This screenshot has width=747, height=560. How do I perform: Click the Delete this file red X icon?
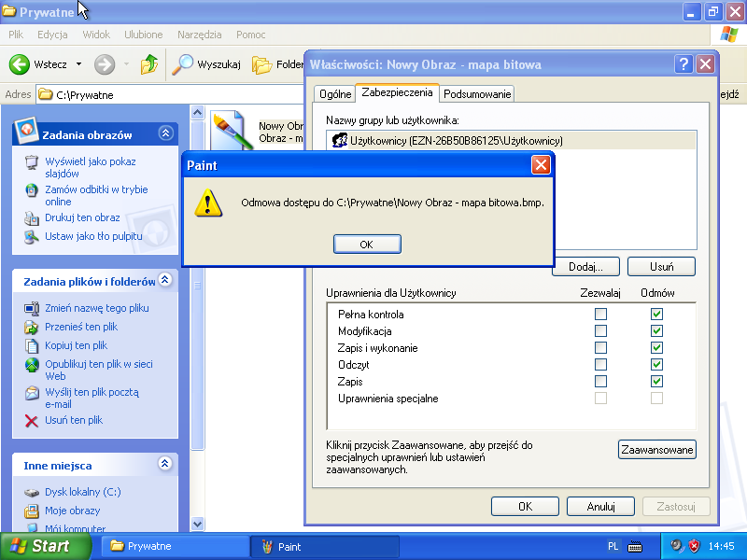[32, 421]
